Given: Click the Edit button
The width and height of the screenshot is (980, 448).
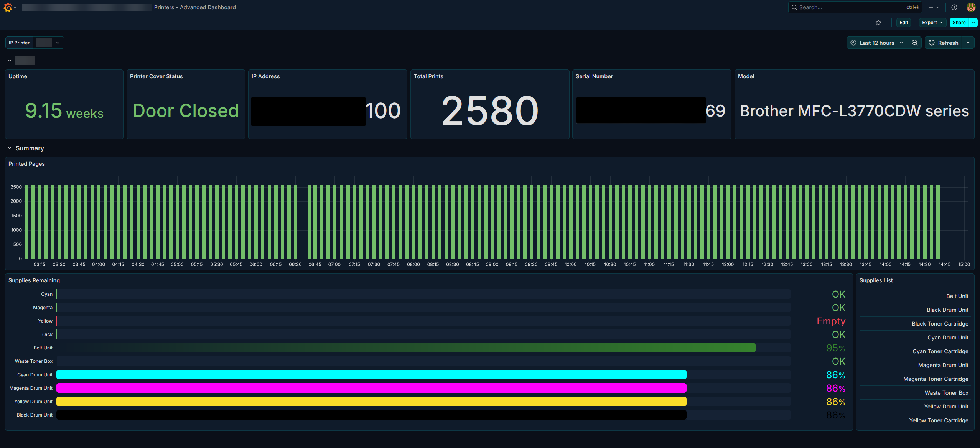Looking at the screenshot, I should [x=904, y=23].
